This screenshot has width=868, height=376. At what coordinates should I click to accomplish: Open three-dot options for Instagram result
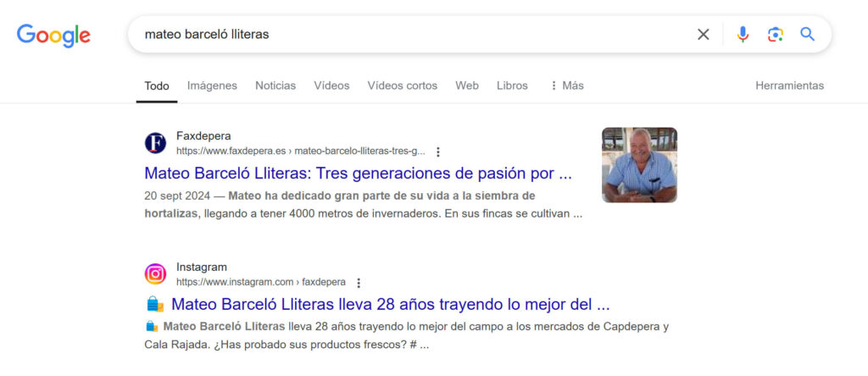[359, 283]
